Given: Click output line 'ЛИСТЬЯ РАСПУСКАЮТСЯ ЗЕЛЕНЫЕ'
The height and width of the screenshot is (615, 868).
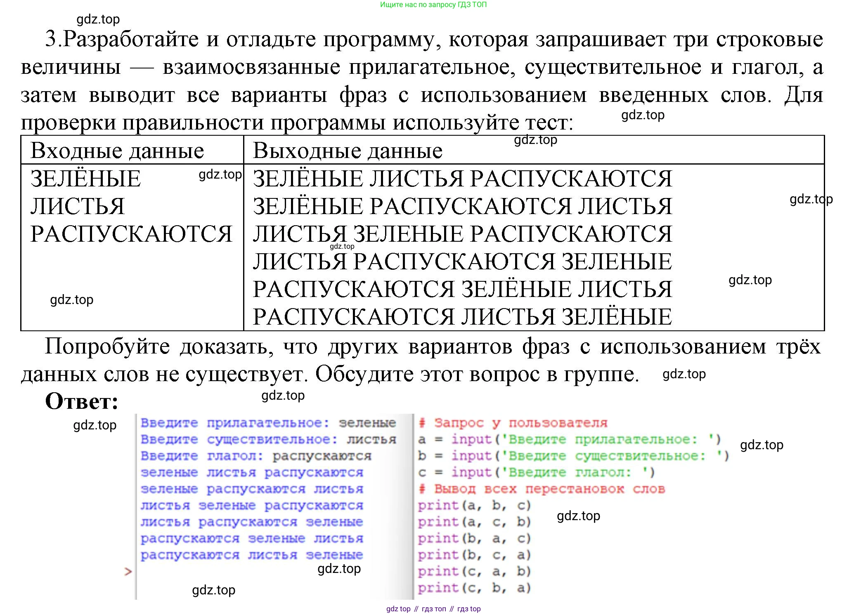Looking at the screenshot, I should [x=462, y=262].
